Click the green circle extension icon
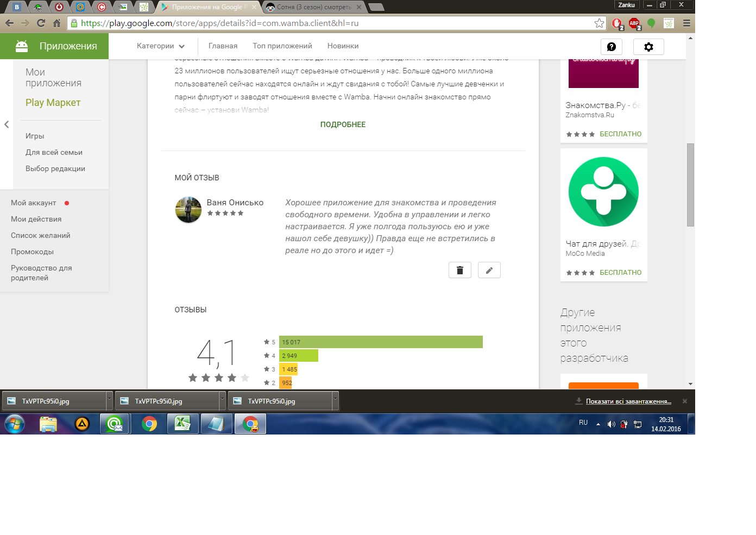The image size is (756, 535). point(651,23)
